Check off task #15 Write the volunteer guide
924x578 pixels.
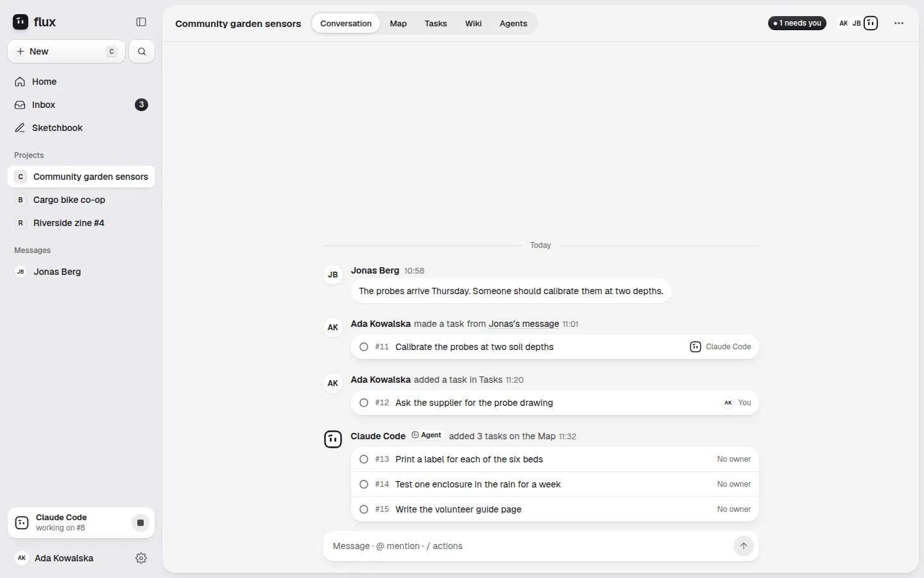364,509
